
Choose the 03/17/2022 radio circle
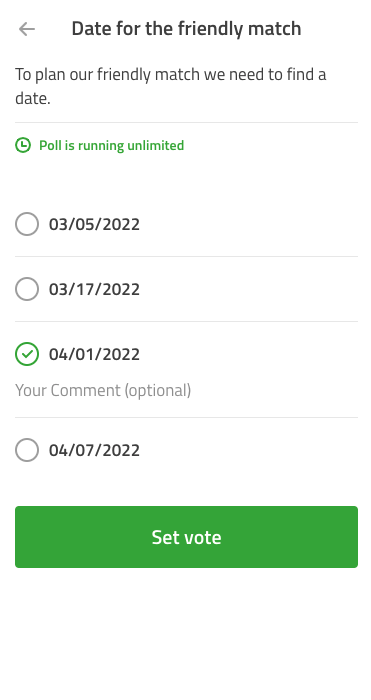click(x=27, y=289)
